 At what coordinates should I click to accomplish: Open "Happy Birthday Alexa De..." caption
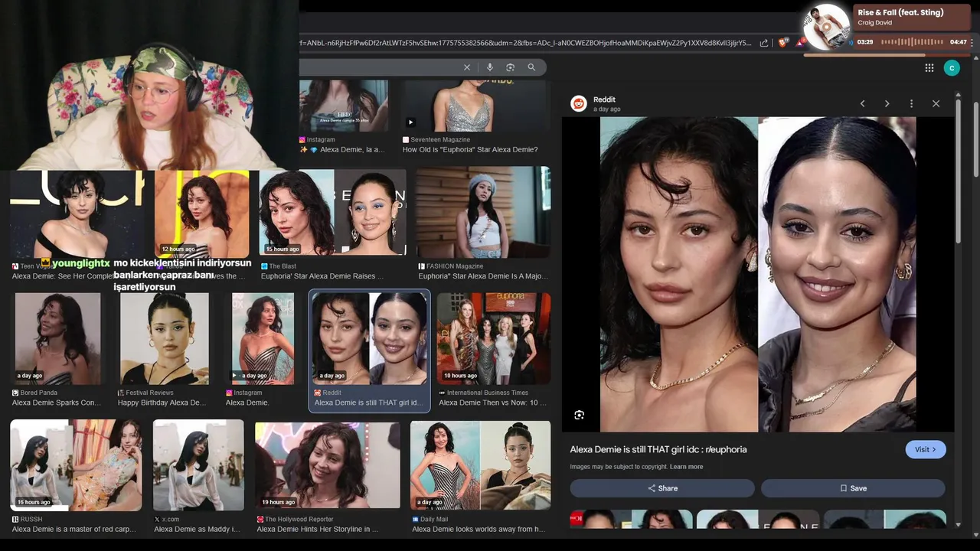pyautogui.click(x=162, y=403)
